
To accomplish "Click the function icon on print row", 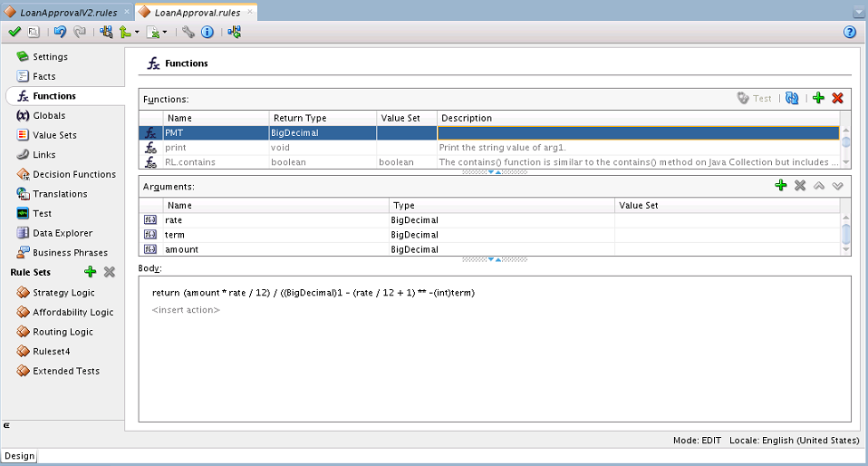I will pos(150,148).
